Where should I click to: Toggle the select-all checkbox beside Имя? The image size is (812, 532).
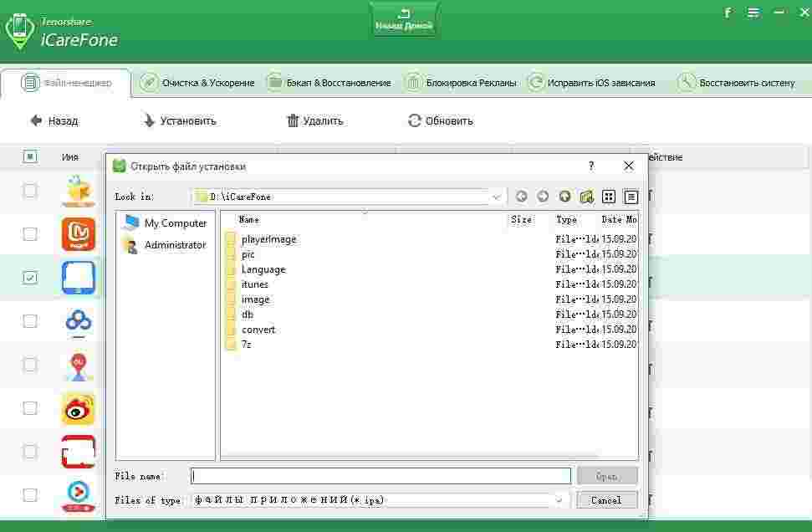[x=30, y=156]
